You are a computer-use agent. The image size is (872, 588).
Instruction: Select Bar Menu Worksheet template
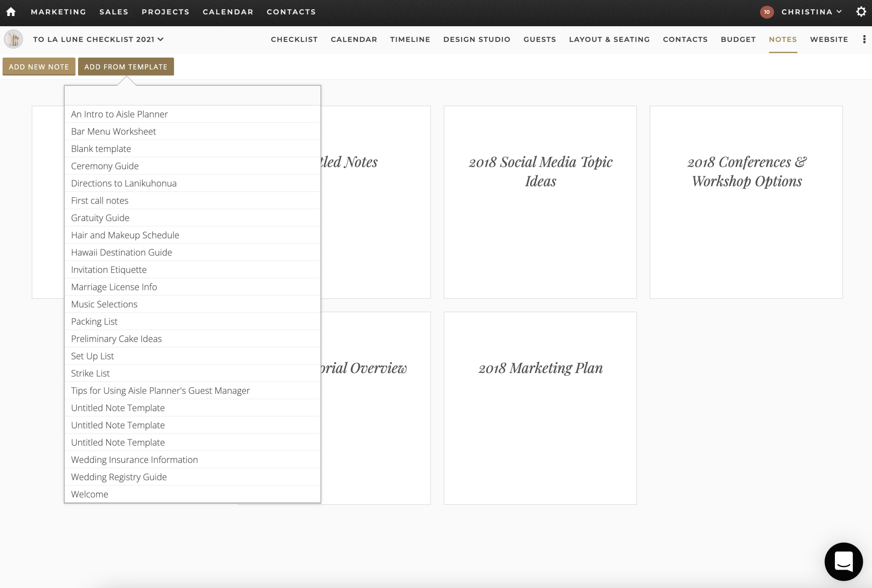[x=113, y=131]
